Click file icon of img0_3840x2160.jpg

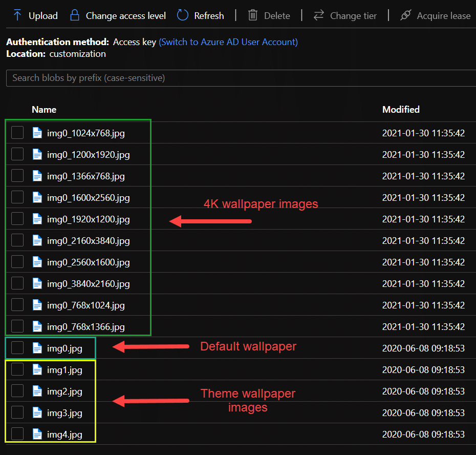tap(37, 283)
